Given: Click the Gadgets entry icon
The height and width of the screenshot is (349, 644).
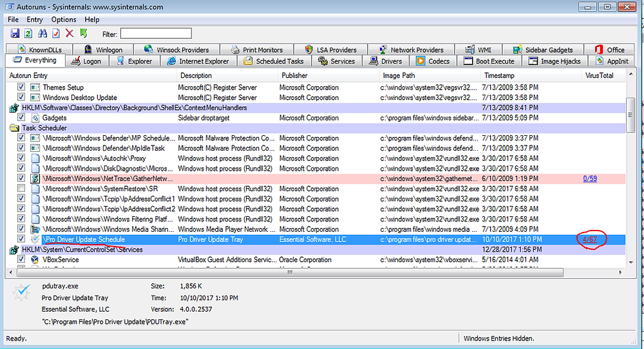Looking at the screenshot, I should (x=35, y=118).
